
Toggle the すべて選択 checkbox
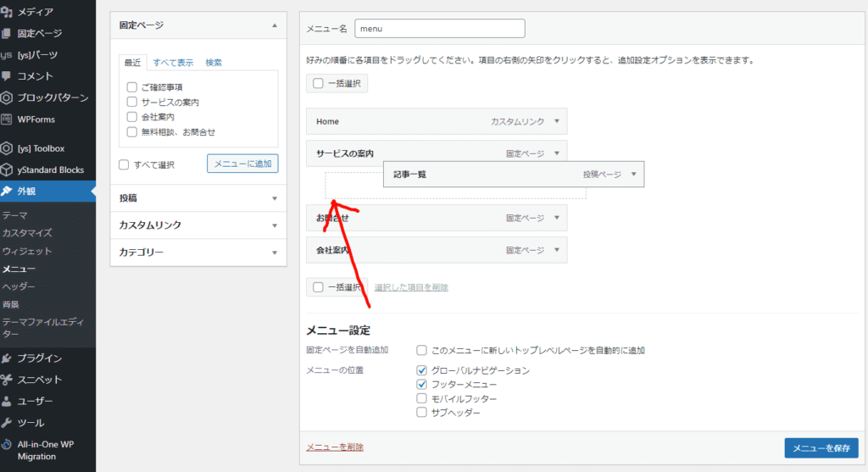tap(124, 164)
